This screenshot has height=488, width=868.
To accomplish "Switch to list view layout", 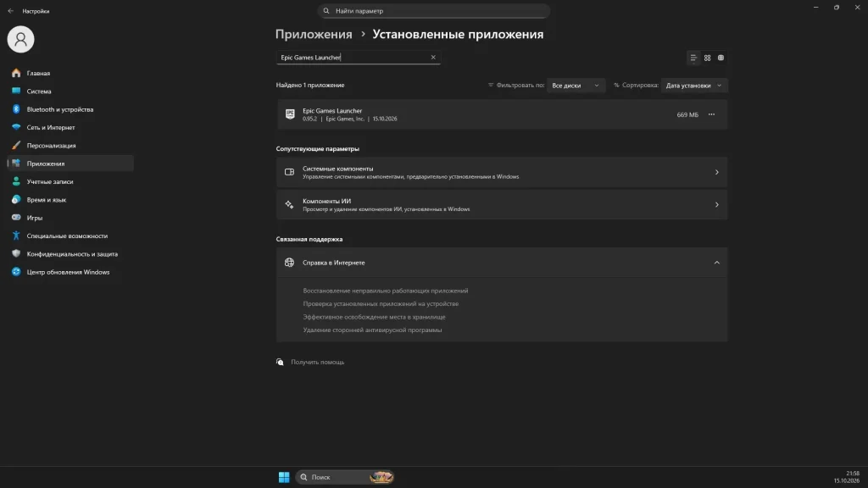I will click(693, 58).
